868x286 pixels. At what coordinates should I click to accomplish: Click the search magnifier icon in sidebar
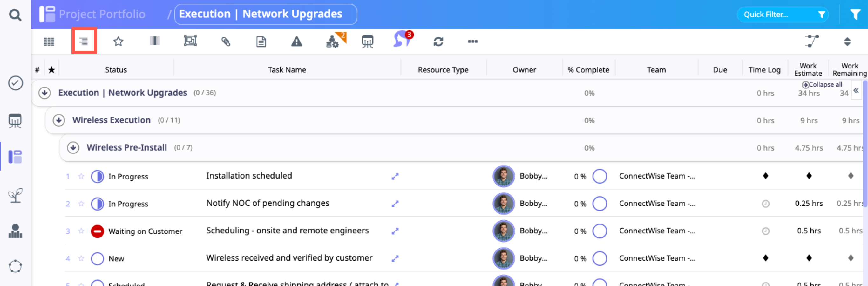(x=15, y=15)
